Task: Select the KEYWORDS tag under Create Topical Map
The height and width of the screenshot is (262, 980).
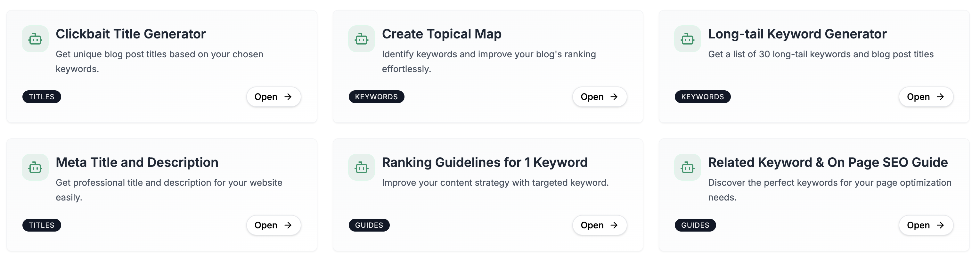Action: (376, 97)
